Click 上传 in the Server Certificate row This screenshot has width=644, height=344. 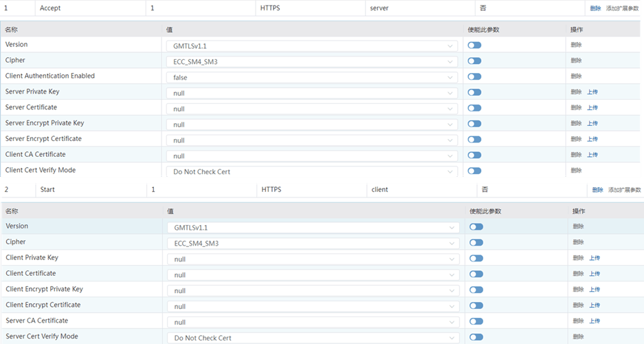pos(592,108)
